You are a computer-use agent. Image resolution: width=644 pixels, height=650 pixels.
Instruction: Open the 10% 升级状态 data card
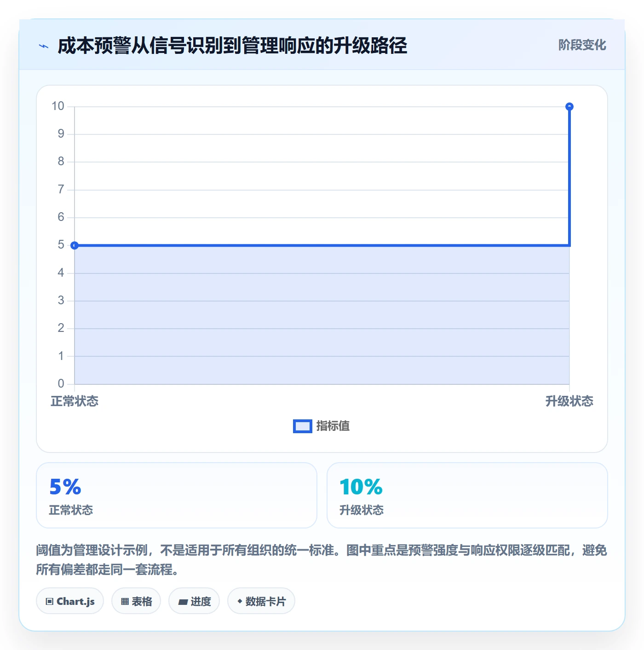(467, 495)
